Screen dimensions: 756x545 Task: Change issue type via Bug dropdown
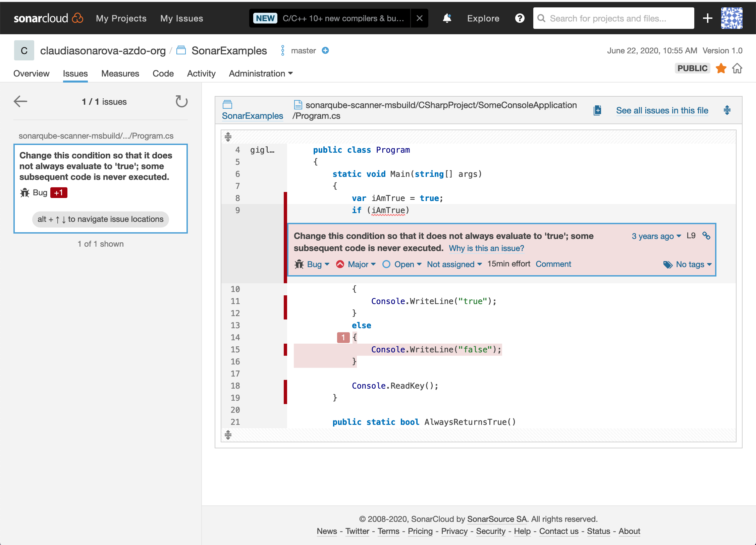point(312,264)
